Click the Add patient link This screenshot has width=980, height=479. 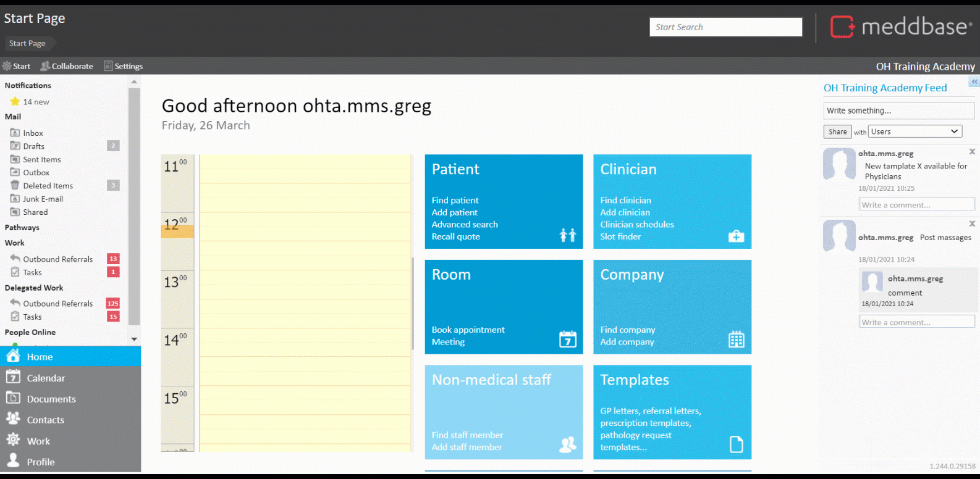[454, 212]
